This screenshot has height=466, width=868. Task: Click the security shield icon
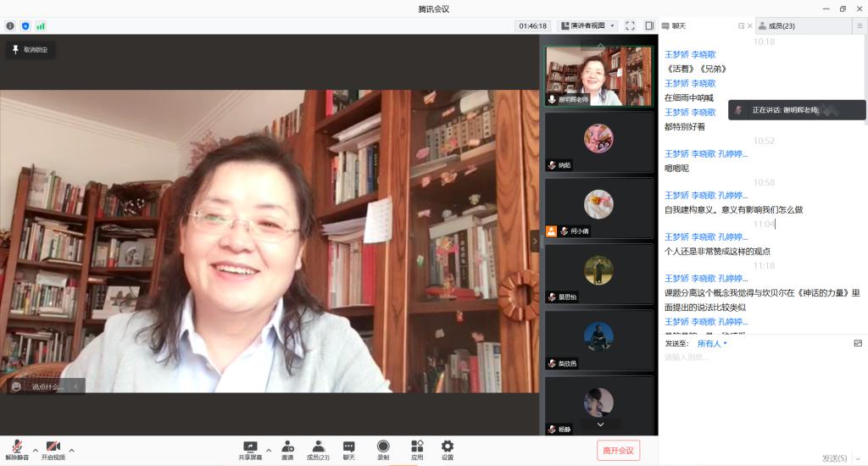25,26
